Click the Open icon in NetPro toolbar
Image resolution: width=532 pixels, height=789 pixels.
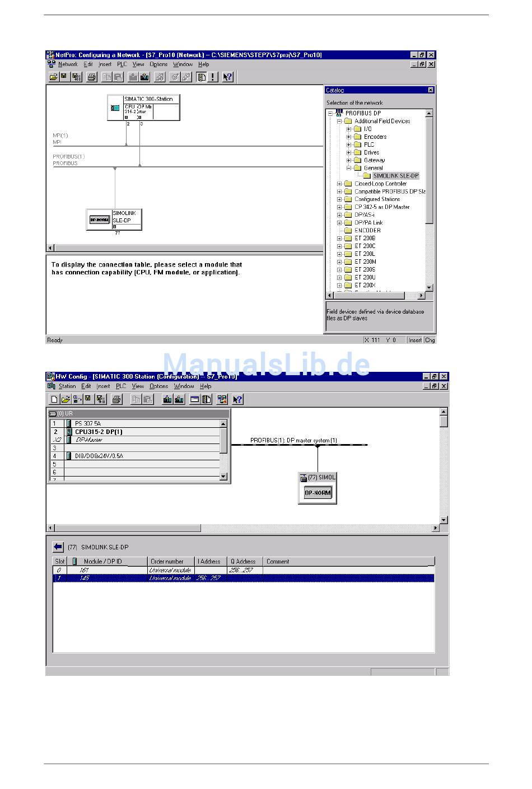53,77
